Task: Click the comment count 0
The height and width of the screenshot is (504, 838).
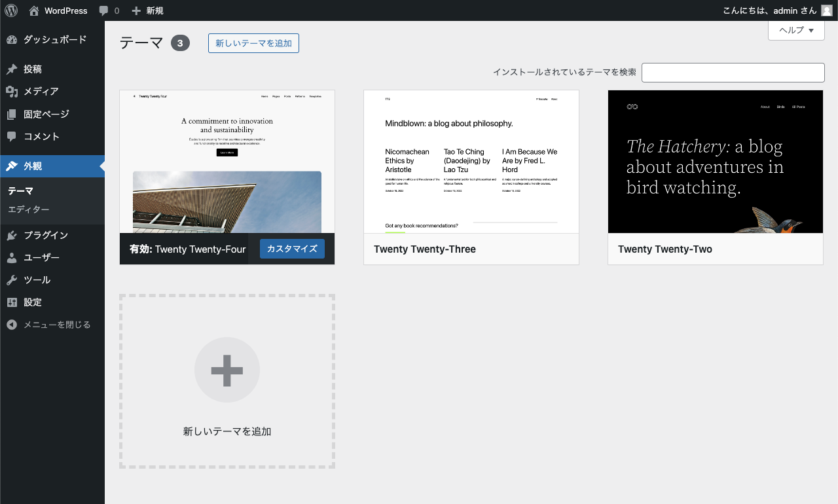Action: coord(117,10)
